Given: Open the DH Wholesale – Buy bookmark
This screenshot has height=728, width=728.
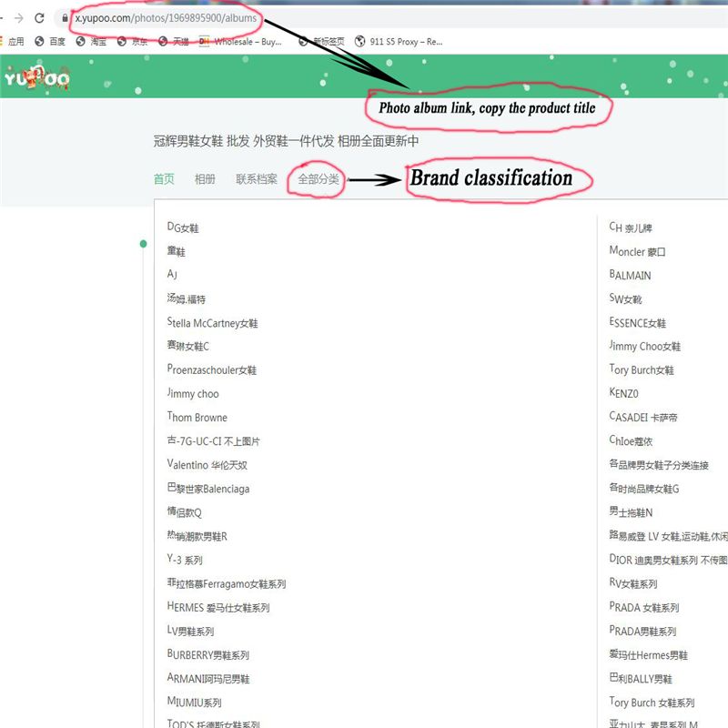Looking at the screenshot, I should point(240,41).
